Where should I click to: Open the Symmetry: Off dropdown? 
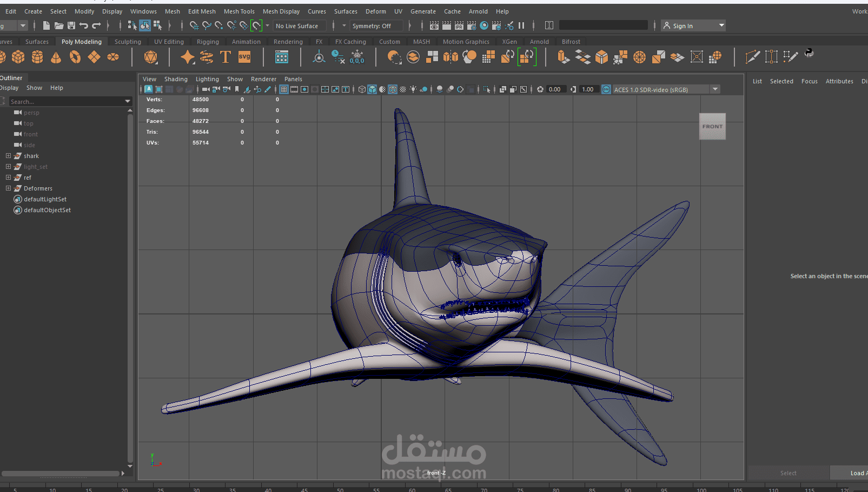pyautogui.click(x=376, y=25)
